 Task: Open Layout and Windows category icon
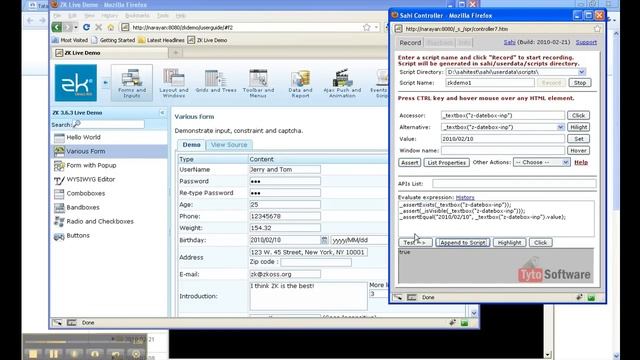point(174,83)
